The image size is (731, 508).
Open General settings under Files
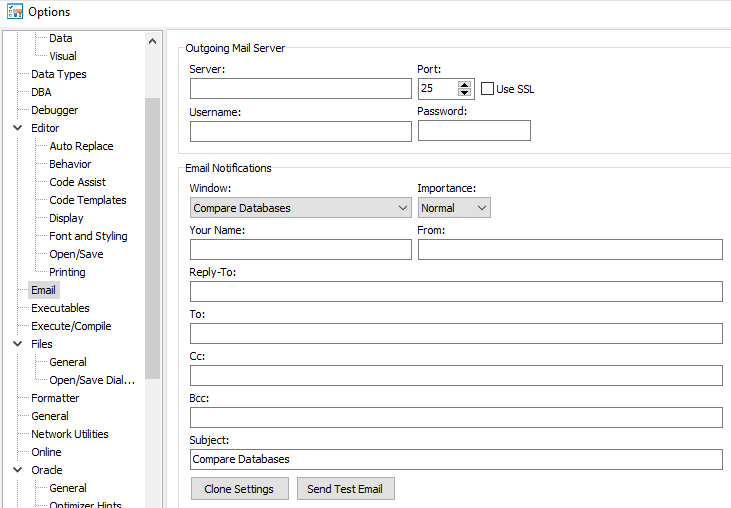68,362
